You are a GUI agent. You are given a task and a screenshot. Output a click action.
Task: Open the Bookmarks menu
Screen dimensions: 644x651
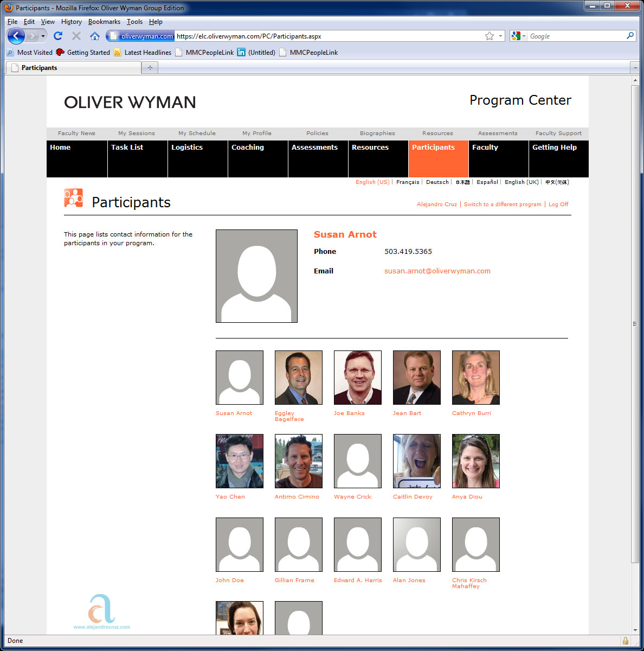[104, 22]
